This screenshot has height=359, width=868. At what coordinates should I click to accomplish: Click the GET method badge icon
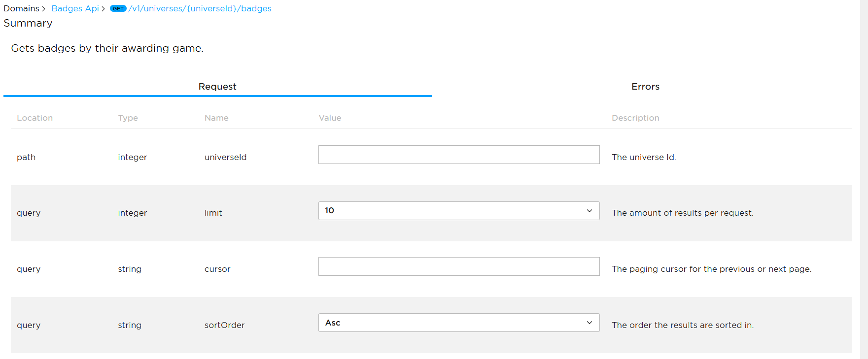[x=118, y=8]
